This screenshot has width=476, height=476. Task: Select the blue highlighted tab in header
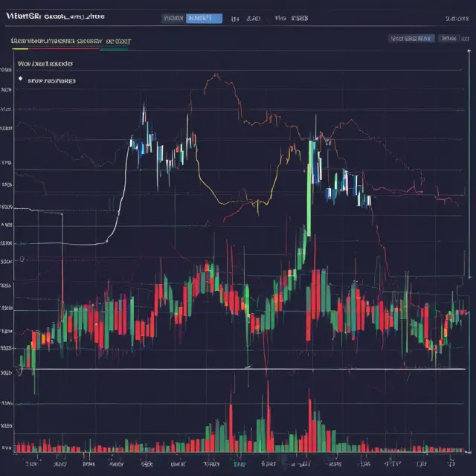pyautogui.click(x=204, y=18)
